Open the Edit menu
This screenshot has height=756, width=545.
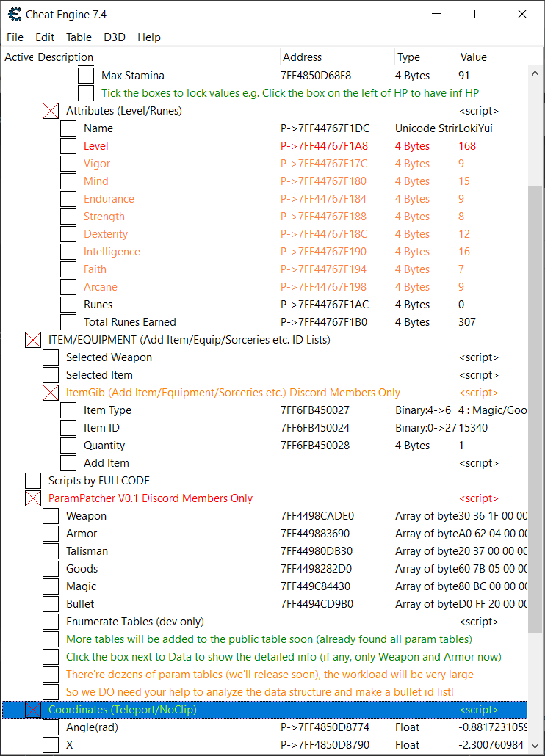click(x=45, y=37)
